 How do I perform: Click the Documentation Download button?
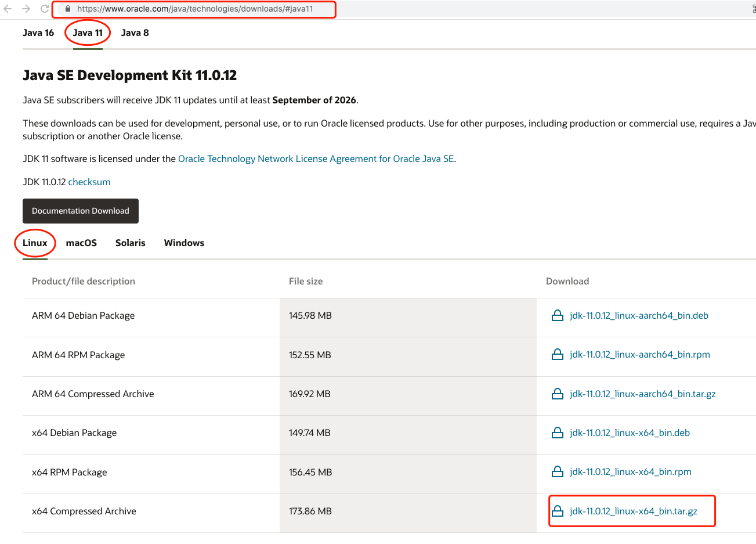click(x=81, y=211)
